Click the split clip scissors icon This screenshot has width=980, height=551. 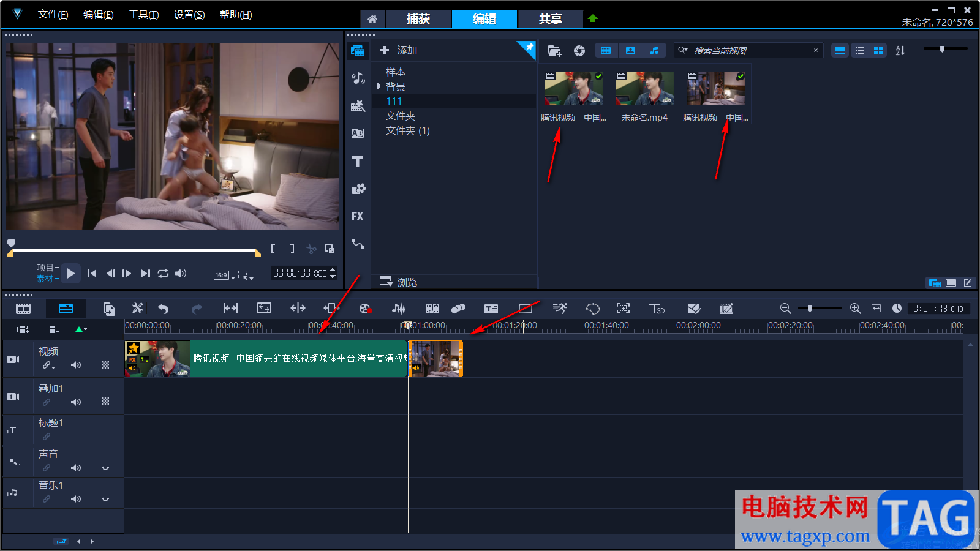pyautogui.click(x=311, y=249)
